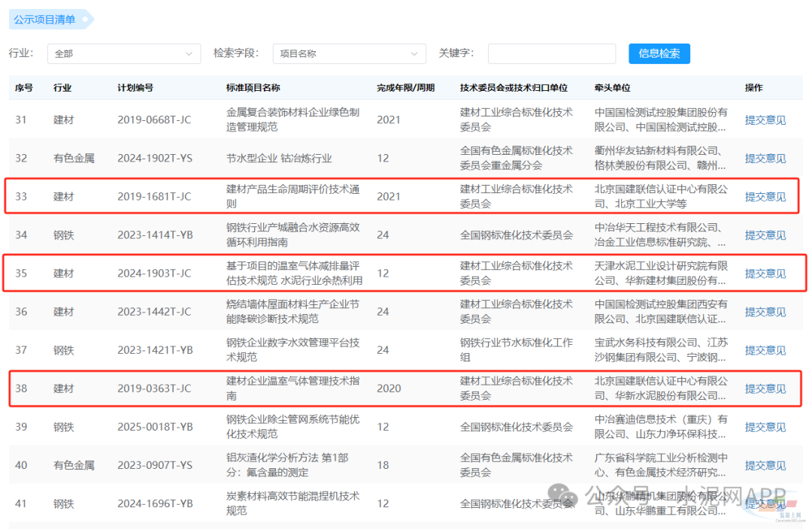Image resolution: width=812 pixels, height=529 pixels.
Task: Click the 关键字 search input field
Action: (x=551, y=54)
